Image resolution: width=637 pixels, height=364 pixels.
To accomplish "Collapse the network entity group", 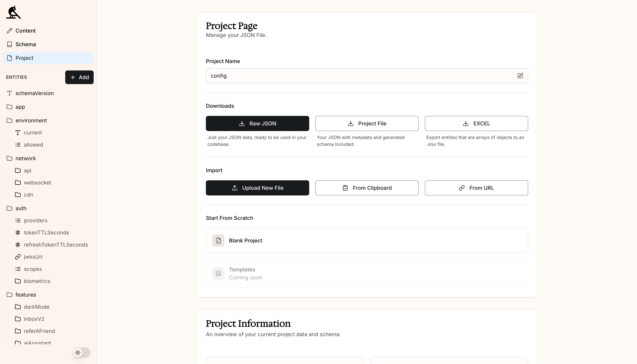I will pyautogui.click(x=26, y=158).
